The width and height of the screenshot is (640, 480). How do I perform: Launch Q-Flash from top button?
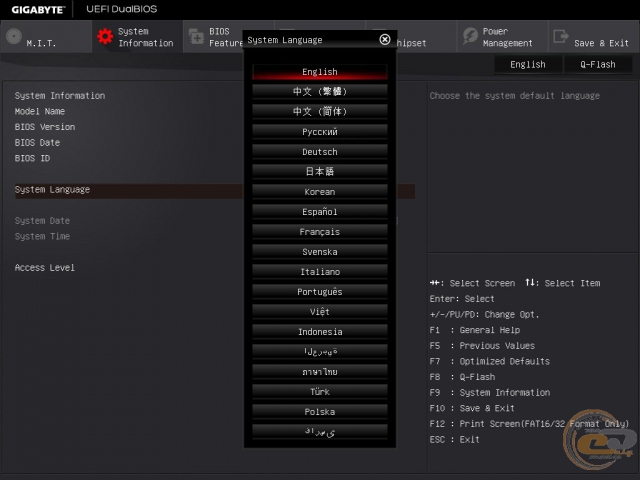pos(598,64)
